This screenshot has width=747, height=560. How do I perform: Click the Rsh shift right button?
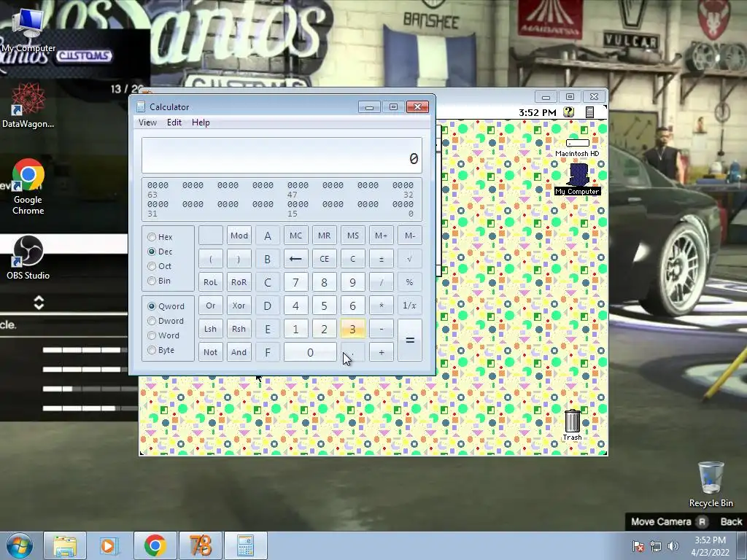(239, 329)
